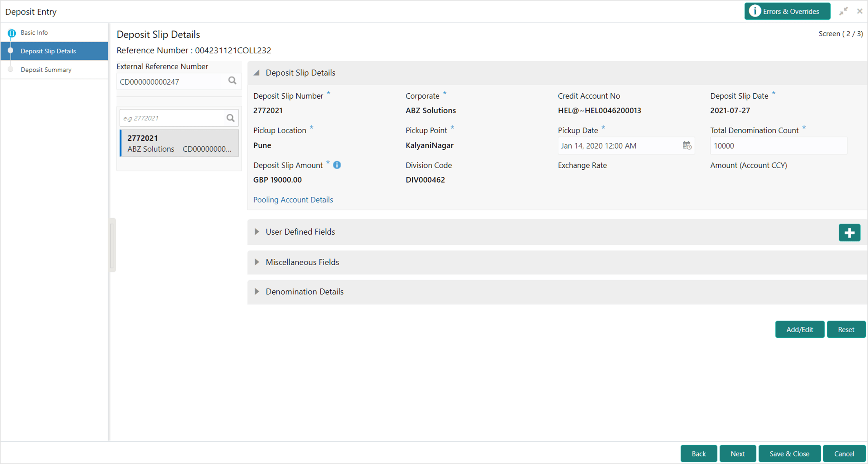Expand the User Defined Fields section
This screenshot has height=464, width=868.
(257, 231)
